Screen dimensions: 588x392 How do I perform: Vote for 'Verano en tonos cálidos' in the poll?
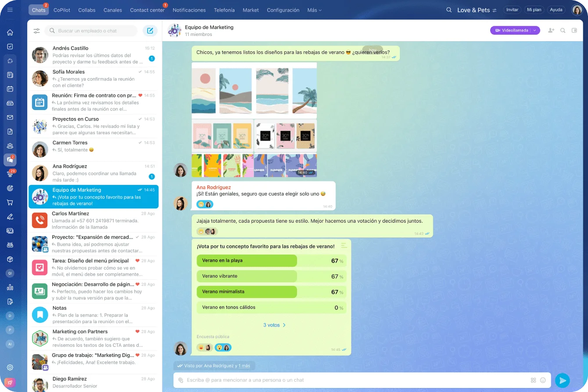pos(247,307)
